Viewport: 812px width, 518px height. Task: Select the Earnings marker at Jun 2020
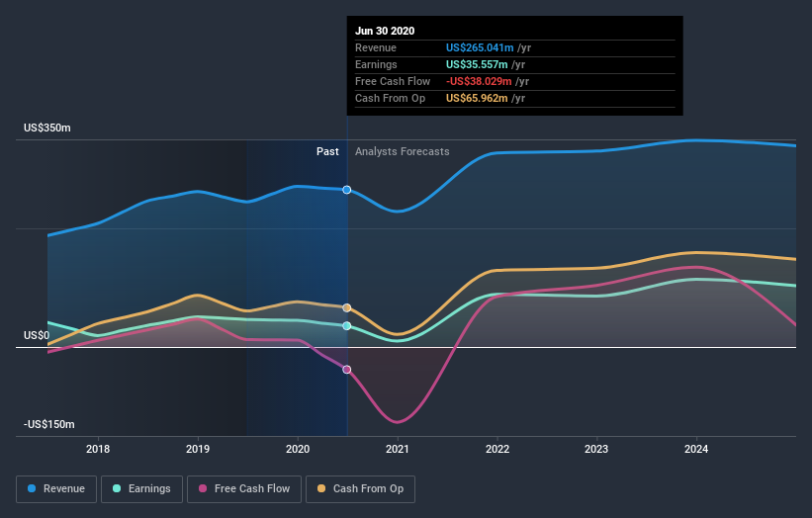(x=347, y=326)
